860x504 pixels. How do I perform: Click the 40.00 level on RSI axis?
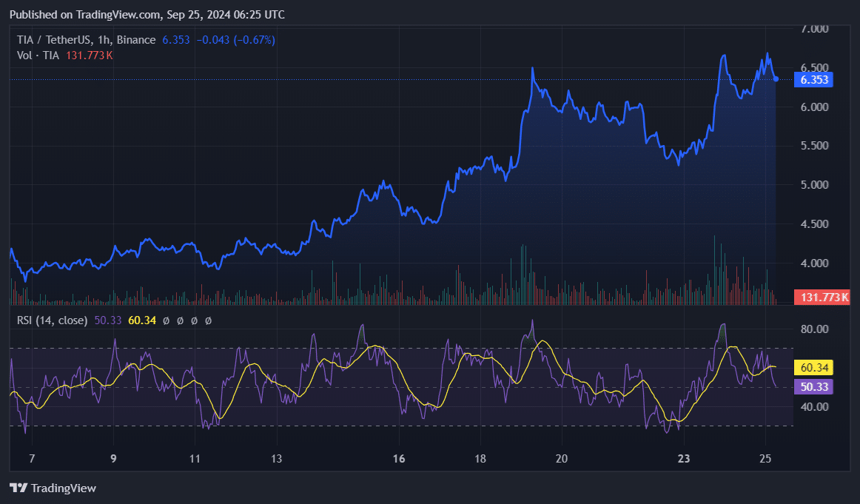pos(814,406)
